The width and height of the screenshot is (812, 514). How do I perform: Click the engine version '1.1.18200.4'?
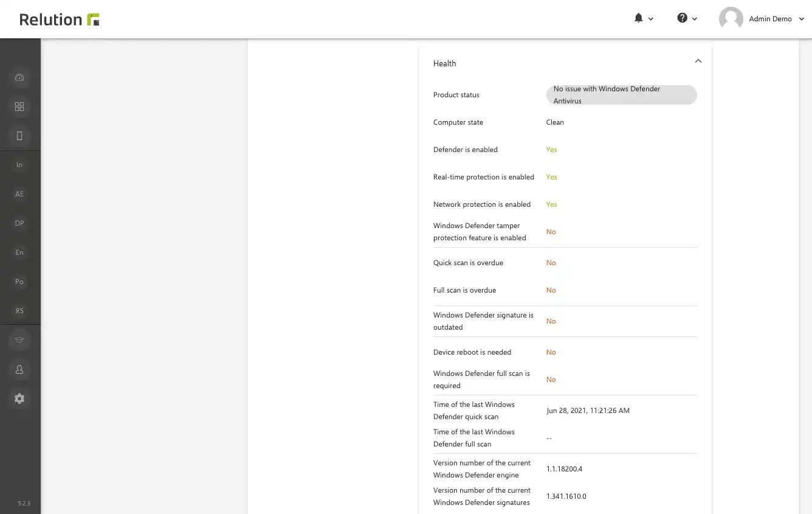[564, 469]
